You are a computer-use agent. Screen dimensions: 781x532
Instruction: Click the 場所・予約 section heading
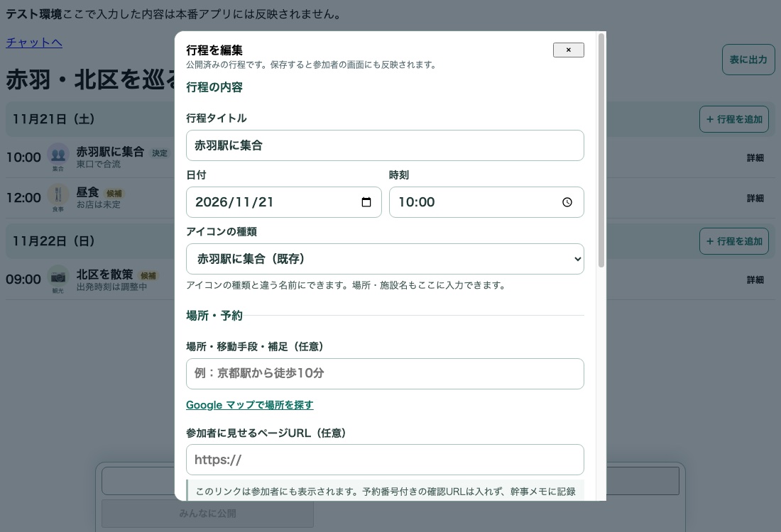click(214, 316)
